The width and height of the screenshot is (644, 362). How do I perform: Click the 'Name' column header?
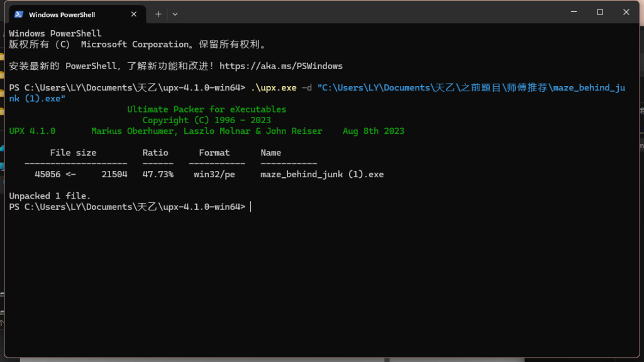270,153
